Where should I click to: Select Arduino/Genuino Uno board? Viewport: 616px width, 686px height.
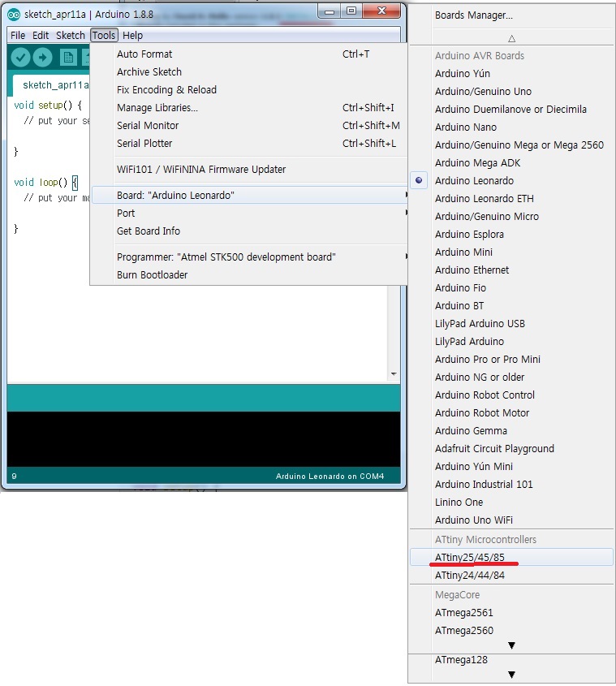pyautogui.click(x=511, y=92)
